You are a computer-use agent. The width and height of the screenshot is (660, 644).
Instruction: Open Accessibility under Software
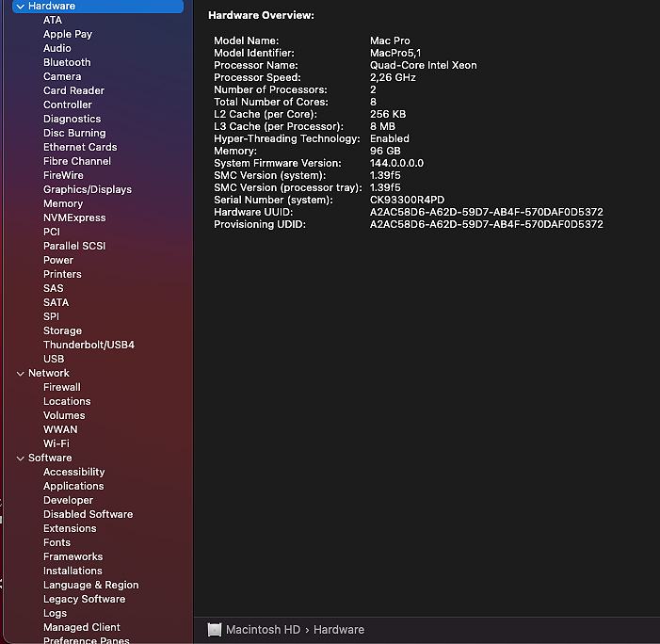pos(74,473)
